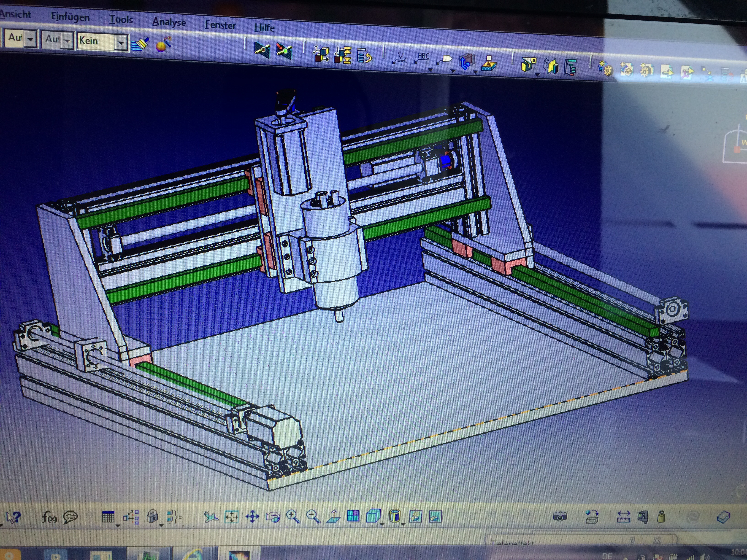The height and width of the screenshot is (560, 747).
Task: Open the 'Kein' dropdown list
Action: point(121,43)
